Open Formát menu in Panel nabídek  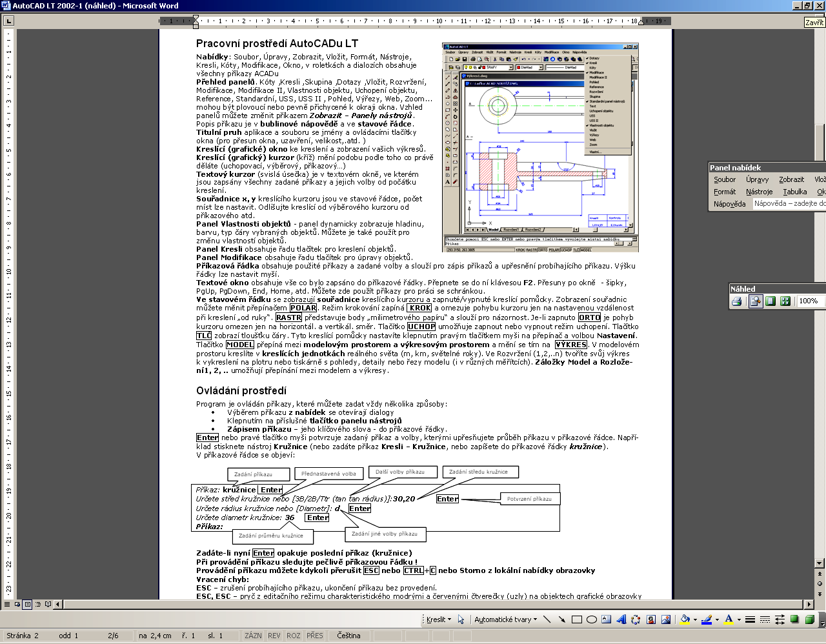point(725,192)
